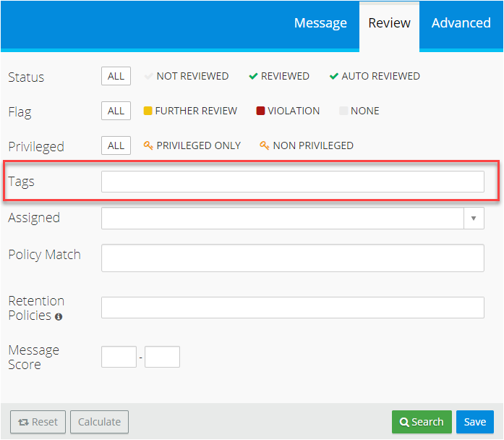Select the red Violation flag swatch
504x440 pixels.
pyautogui.click(x=260, y=111)
